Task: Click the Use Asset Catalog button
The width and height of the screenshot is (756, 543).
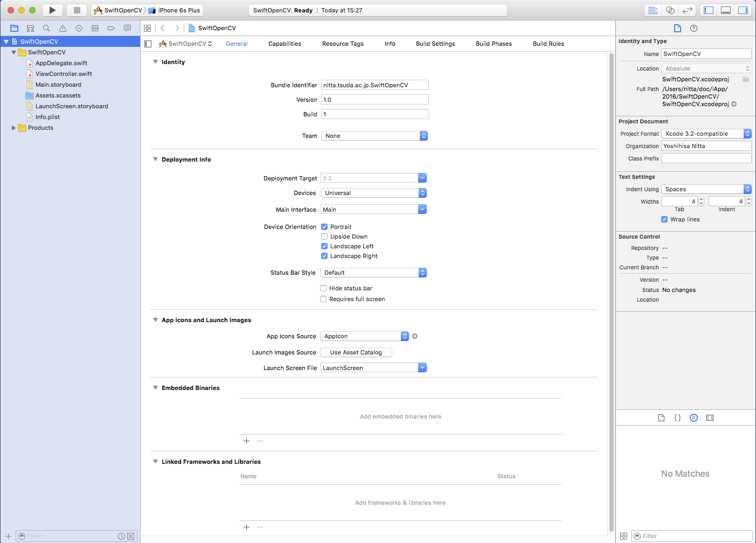Action: [x=356, y=352]
